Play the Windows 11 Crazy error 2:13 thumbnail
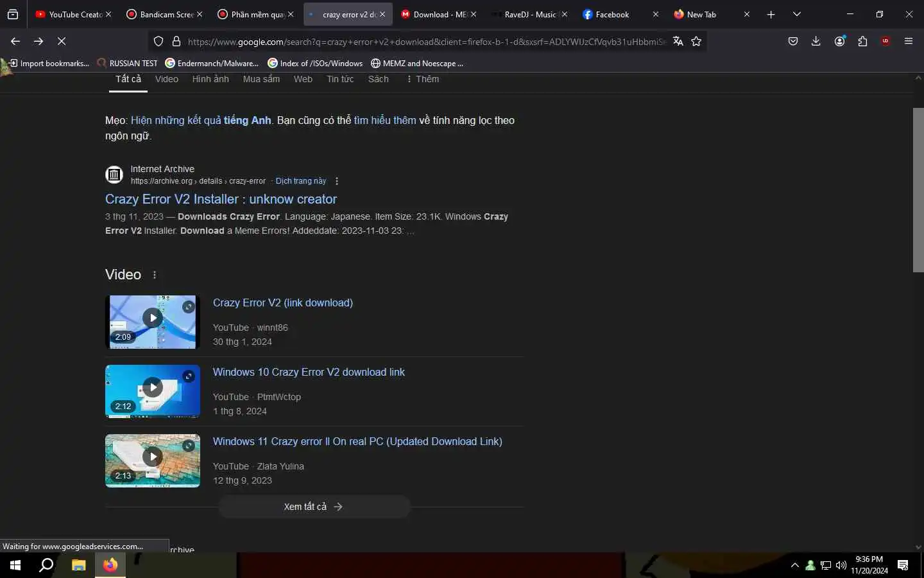The image size is (924, 578). [153, 460]
